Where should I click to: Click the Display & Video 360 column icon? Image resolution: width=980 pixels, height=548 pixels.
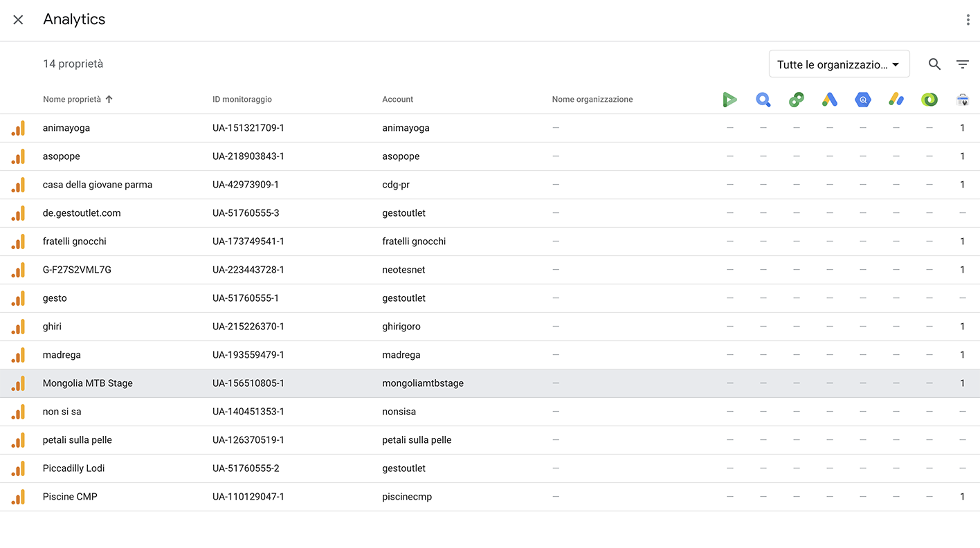pyautogui.click(x=729, y=100)
